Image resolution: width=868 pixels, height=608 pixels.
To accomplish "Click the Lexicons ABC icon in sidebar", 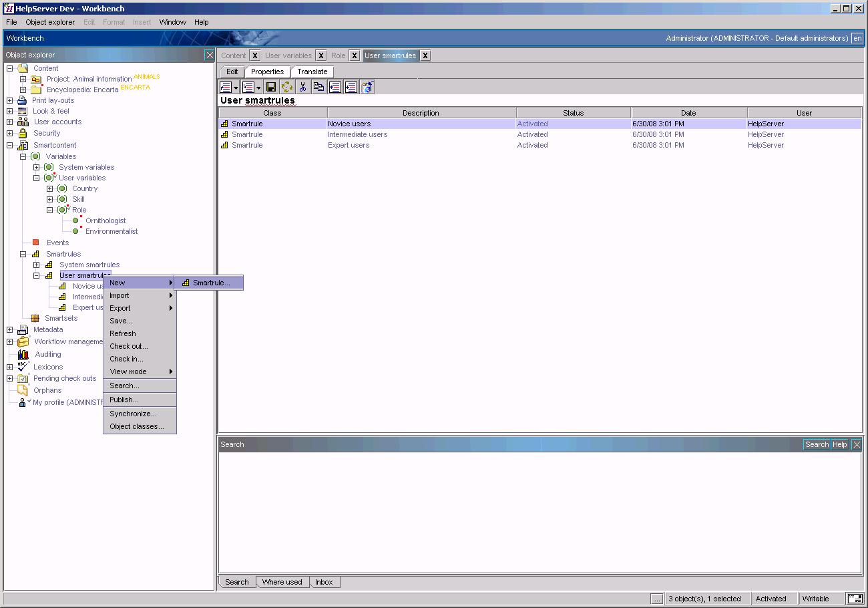I will 23,366.
